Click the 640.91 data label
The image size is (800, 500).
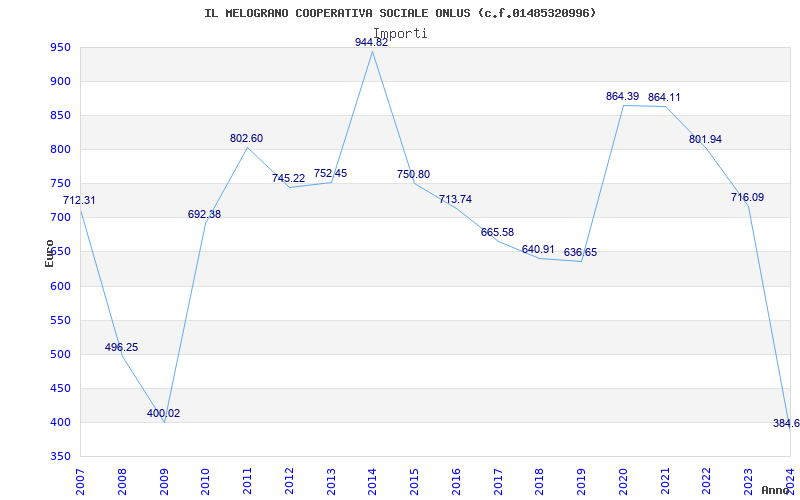click(538, 249)
